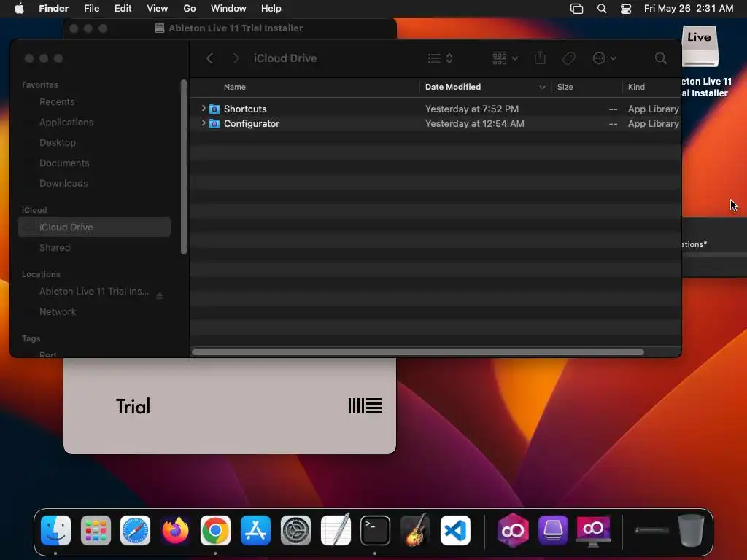Open System Settings from the Dock

295,530
